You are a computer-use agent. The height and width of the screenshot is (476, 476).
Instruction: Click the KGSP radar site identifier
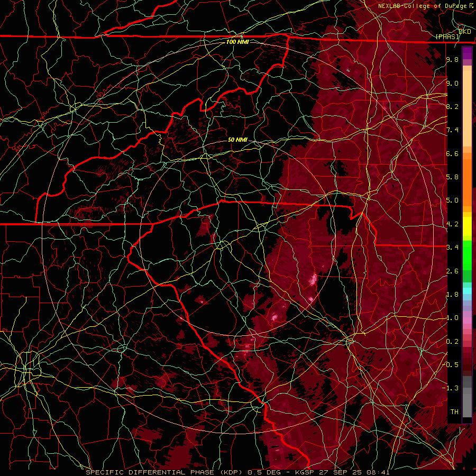point(306,472)
